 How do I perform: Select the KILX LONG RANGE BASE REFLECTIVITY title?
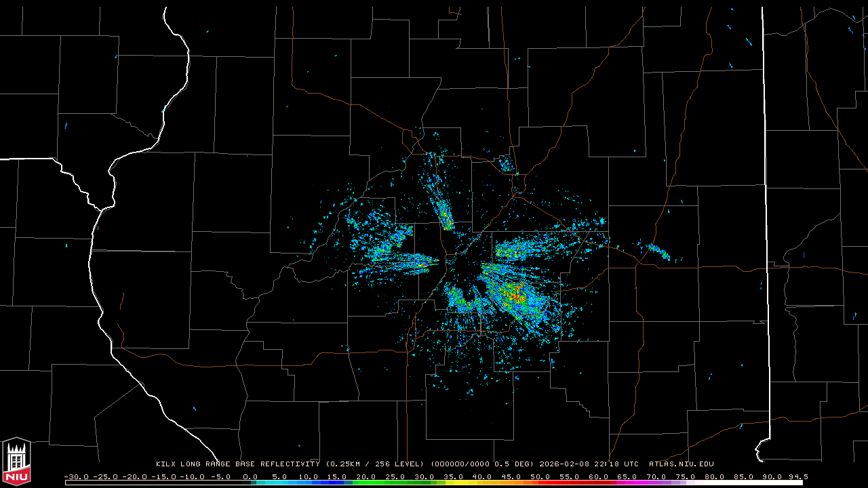point(238,464)
